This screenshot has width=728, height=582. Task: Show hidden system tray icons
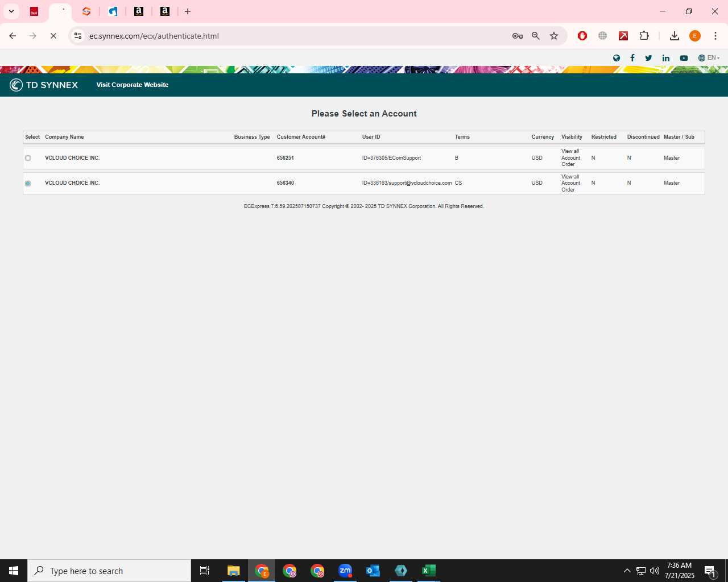[x=627, y=571]
